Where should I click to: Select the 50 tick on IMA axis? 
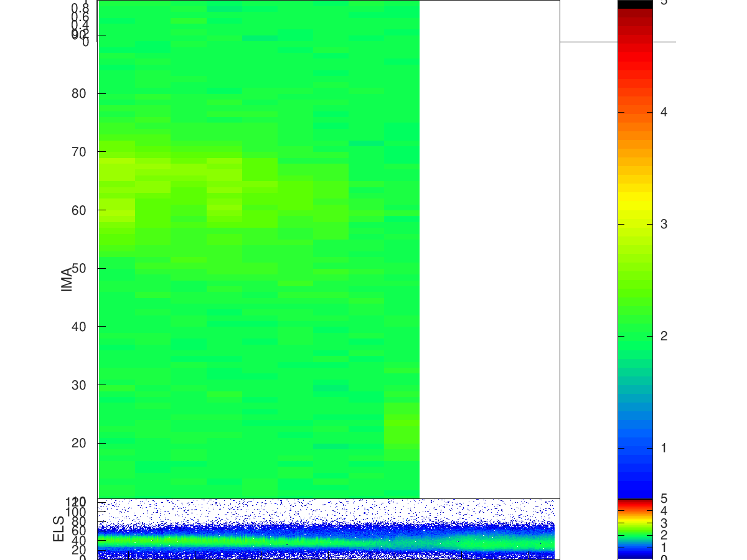(78, 268)
